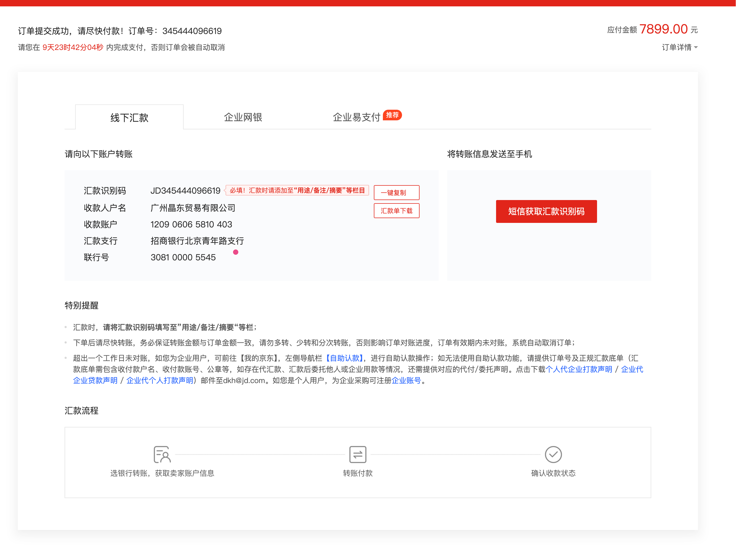
Task: Click the 企业代企业贷款声明 link
Action: pos(95,380)
